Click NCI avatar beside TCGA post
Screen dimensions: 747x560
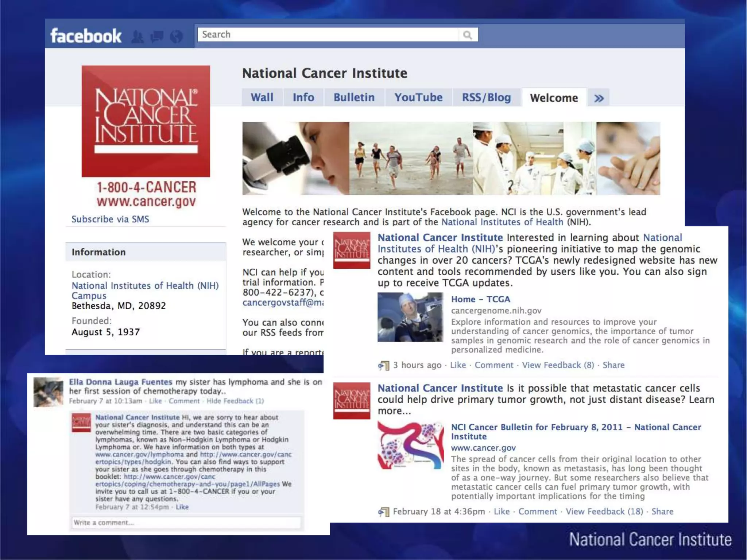click(352, 250)
